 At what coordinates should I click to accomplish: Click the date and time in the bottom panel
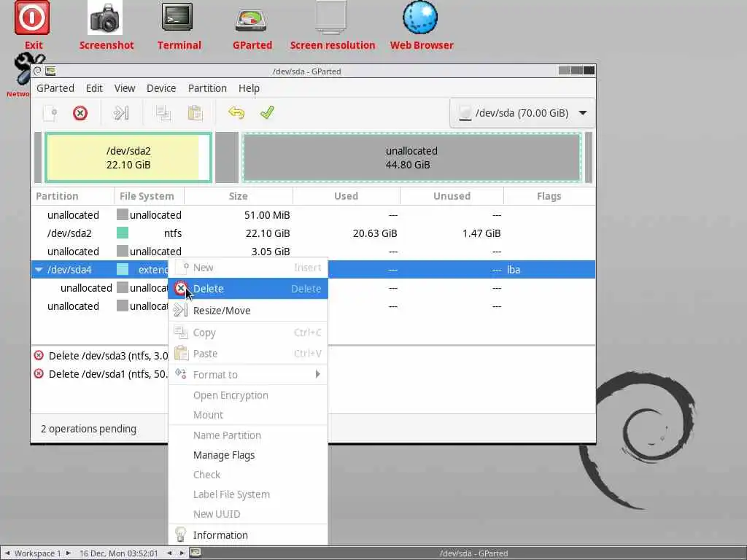(118, 553)
